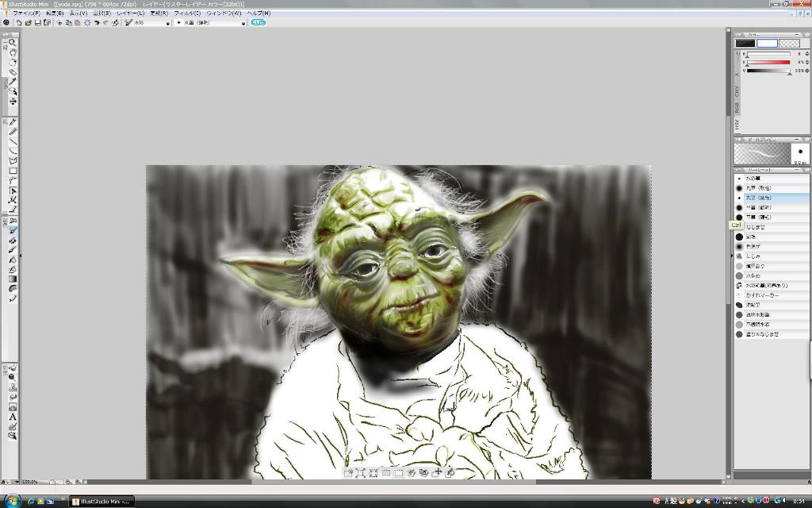The image size is (812, 508).
Task: Adjust the black-white Value slider
Action: [x=768, y=71]
